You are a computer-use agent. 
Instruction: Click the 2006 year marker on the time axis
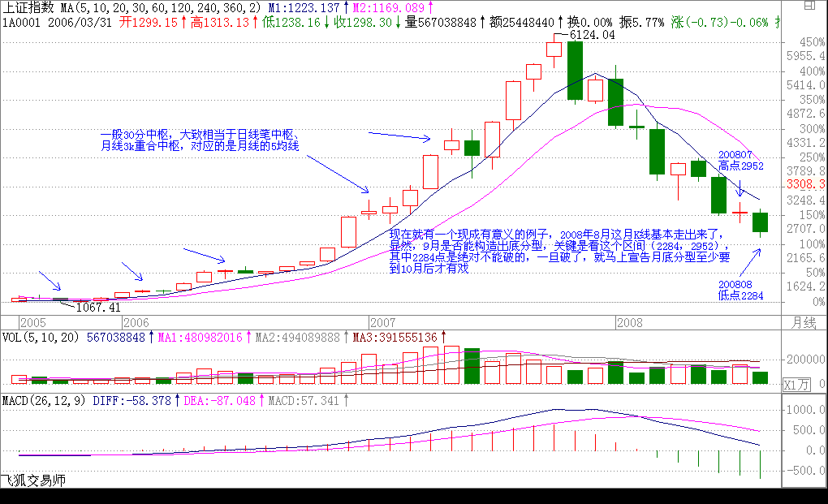135,322
